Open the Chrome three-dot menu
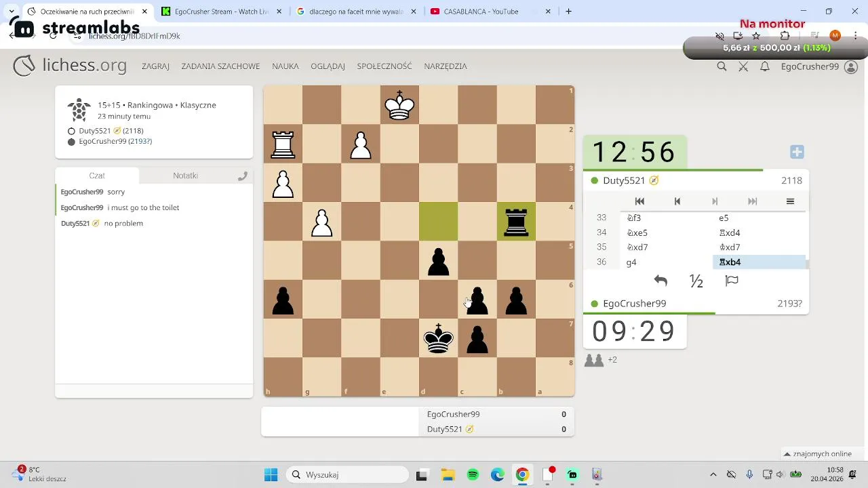Screen dimensions: 868x488 click(854, 36)
